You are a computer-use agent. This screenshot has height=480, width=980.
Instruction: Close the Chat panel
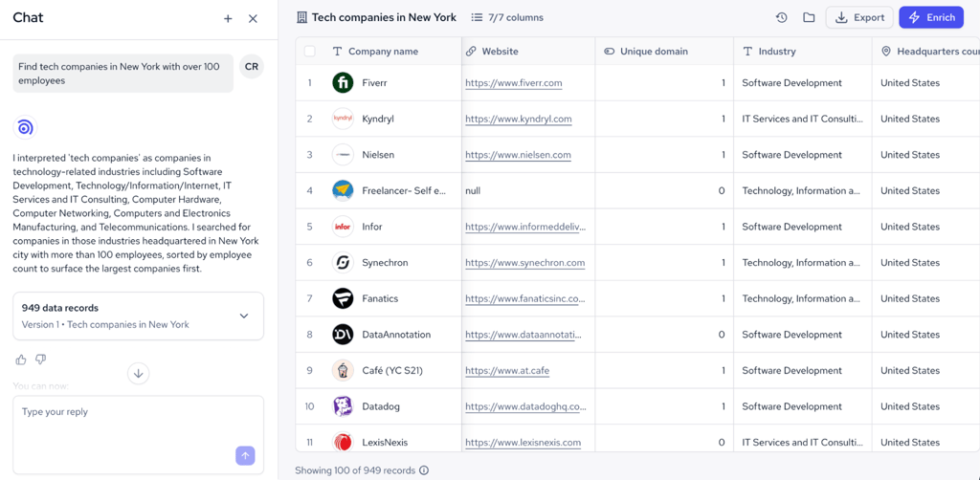click(x=253, y=19)
